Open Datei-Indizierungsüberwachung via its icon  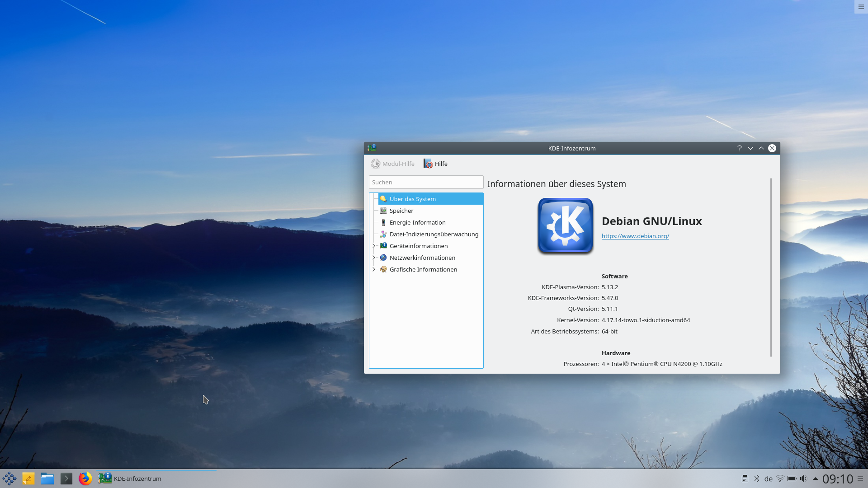tap(383, 234)
